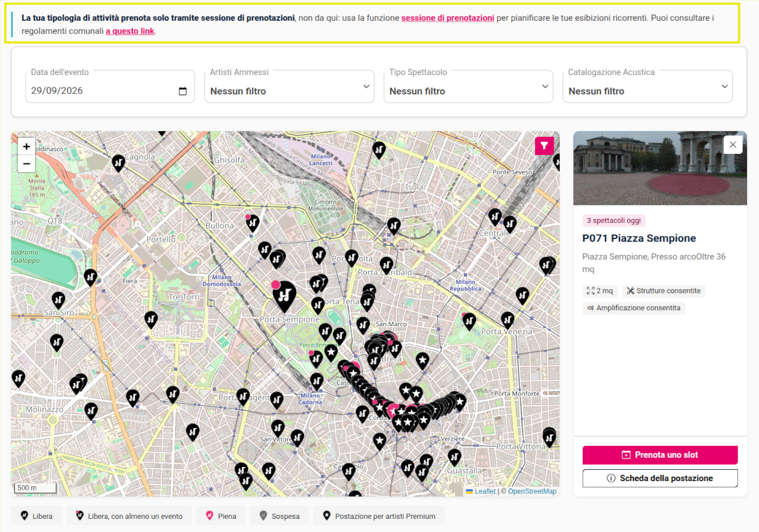Image resolution: width=759 pixels, height=532 pixels.
Task: Click the Postazione per artisti Premium legend
Action: click(379, 516)
